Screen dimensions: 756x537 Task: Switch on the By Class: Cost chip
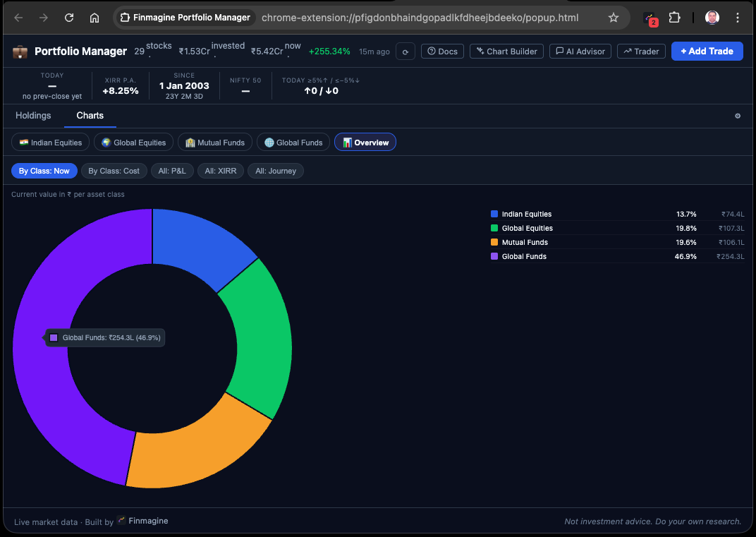(114, 170)
